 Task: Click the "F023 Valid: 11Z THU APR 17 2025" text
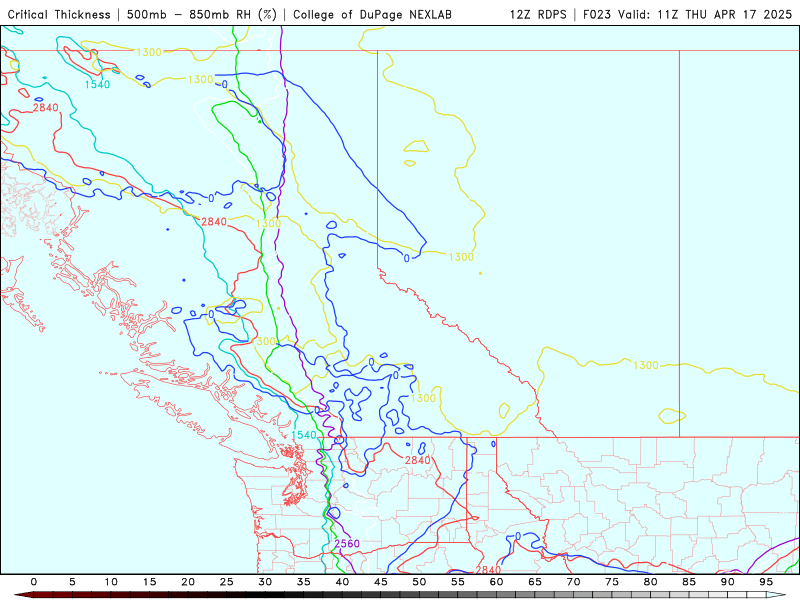687,14
